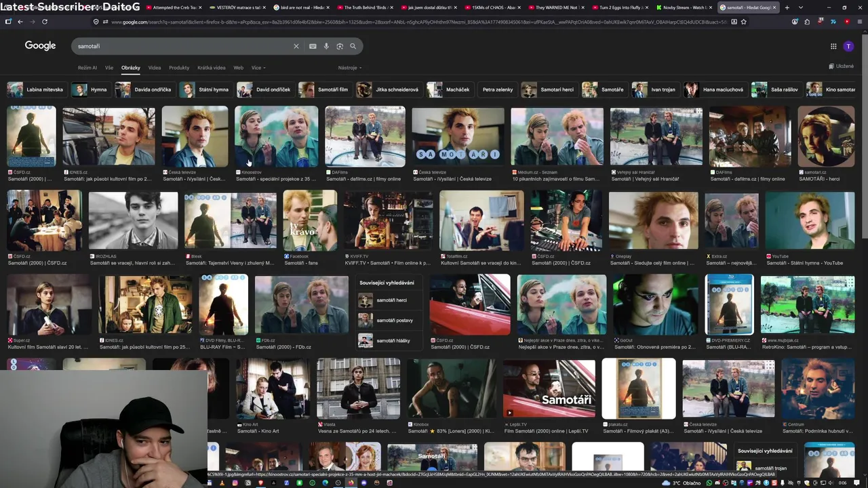Select the Ivan trojan filter chip
The width and height of the screenshot is (868, 488).
pos(655,89)
